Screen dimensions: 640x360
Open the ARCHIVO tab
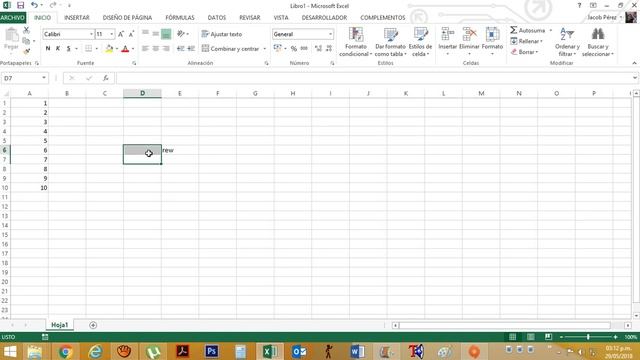click(x=13, y=18)
